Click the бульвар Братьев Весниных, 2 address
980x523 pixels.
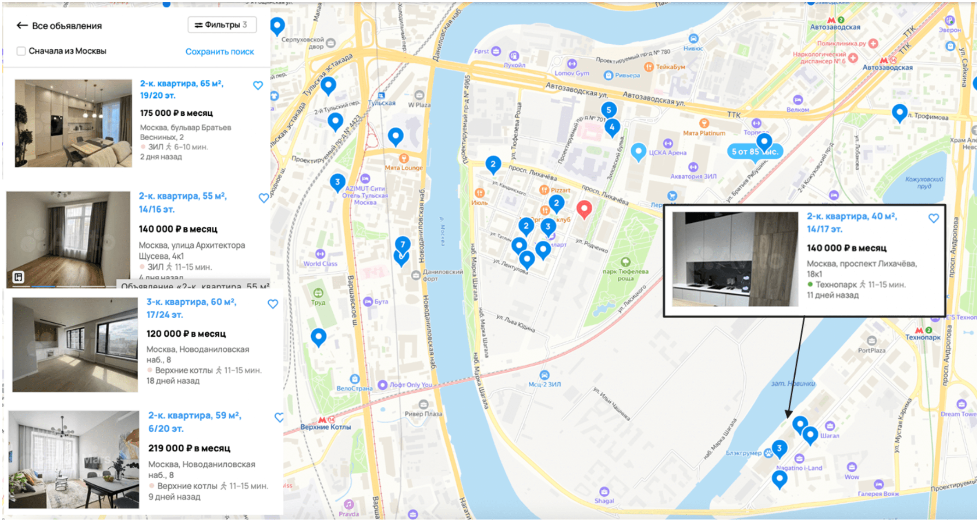[x=186, y=132]
